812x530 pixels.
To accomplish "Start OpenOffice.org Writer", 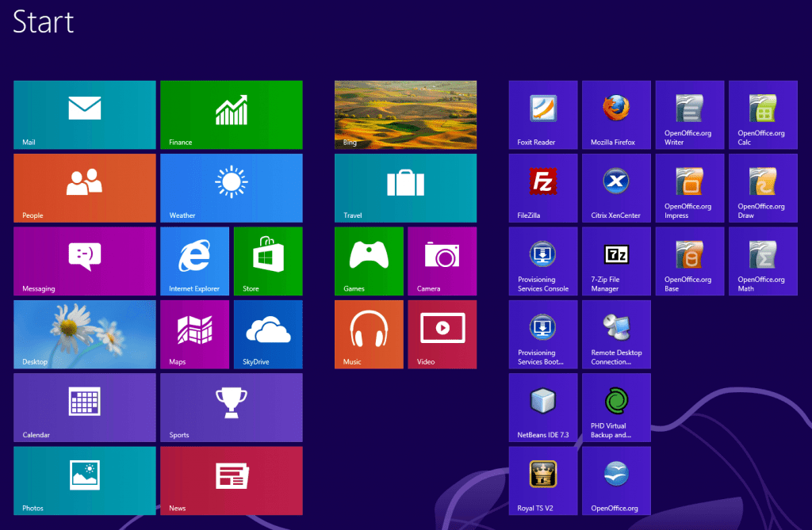I will 689,114.
